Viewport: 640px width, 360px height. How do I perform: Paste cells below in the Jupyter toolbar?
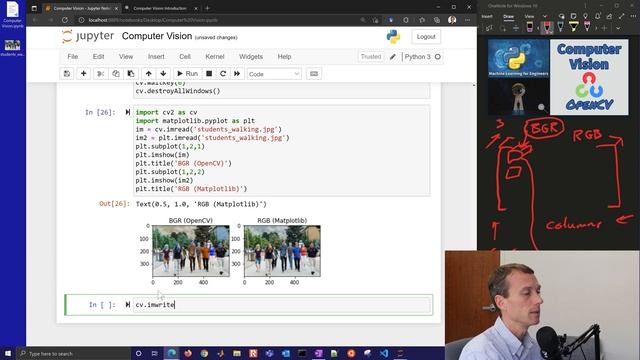coord(131,74)
